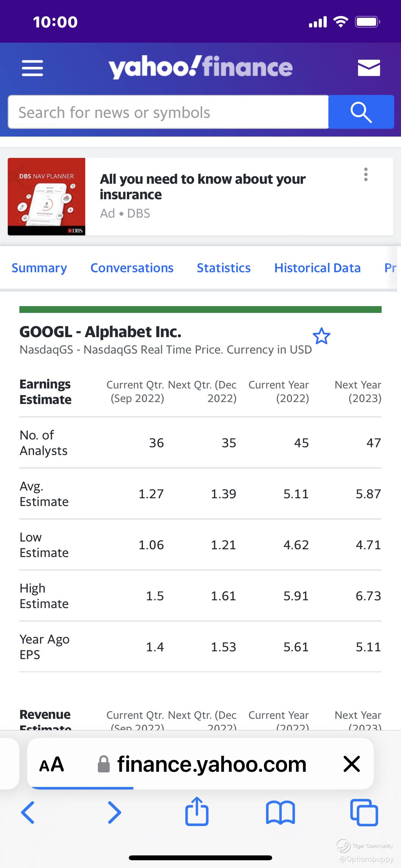Viewport: 401px width, 868px height.
Task: Open the Safari share sheet
Action: pyautogui.click(x=197, y=812)
